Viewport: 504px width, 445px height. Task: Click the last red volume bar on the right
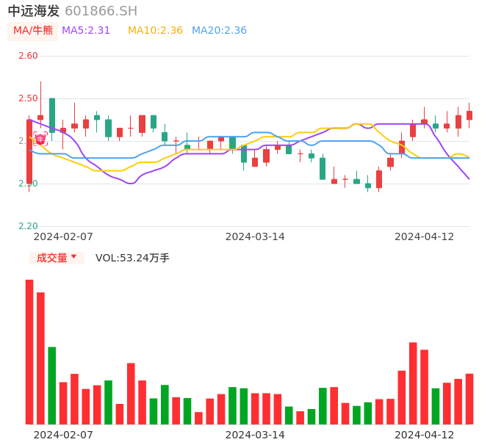coord(469,399)
